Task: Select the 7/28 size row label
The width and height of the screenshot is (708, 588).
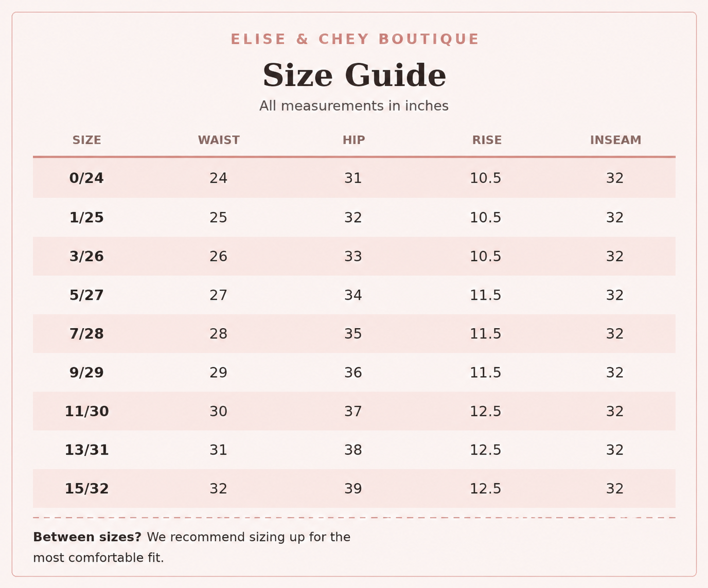Action: tap(86, 334)
